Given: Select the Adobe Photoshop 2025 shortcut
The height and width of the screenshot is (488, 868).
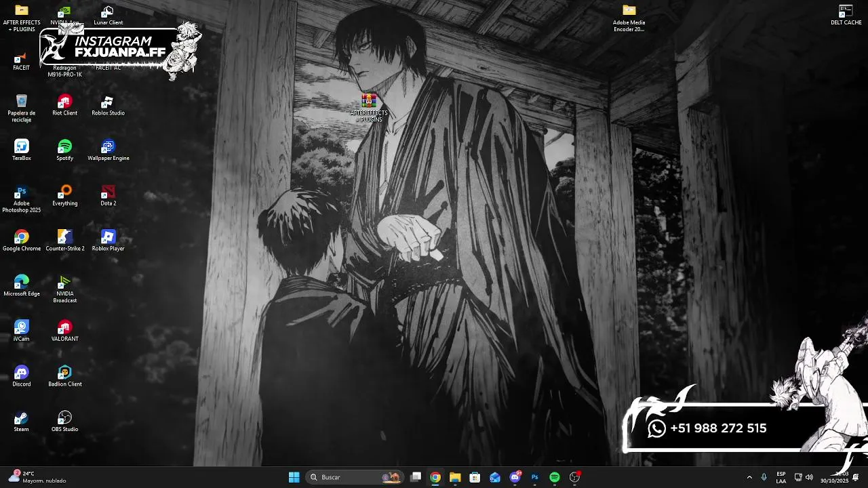Looking at the screenshot, I should tap(22, 199).
